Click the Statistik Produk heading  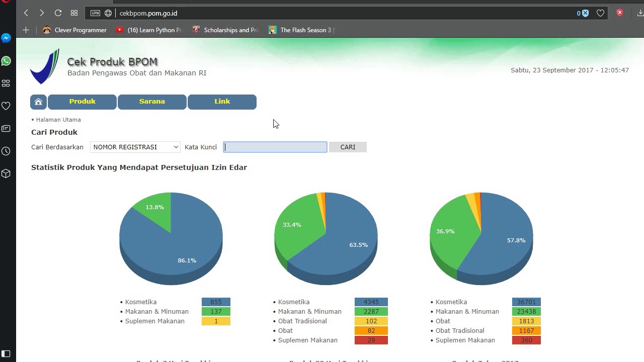tap(139, 167)
